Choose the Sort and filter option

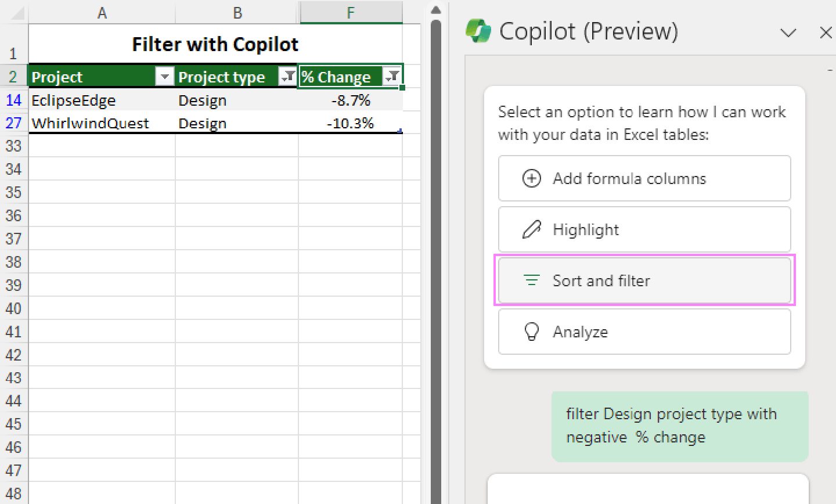(x=644, y=280)
